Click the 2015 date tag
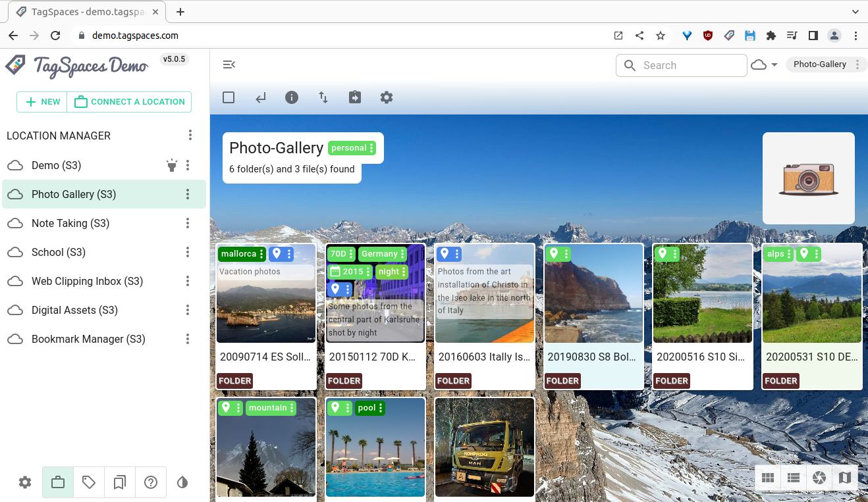This screenshot has width=868, height=502. 350,272
